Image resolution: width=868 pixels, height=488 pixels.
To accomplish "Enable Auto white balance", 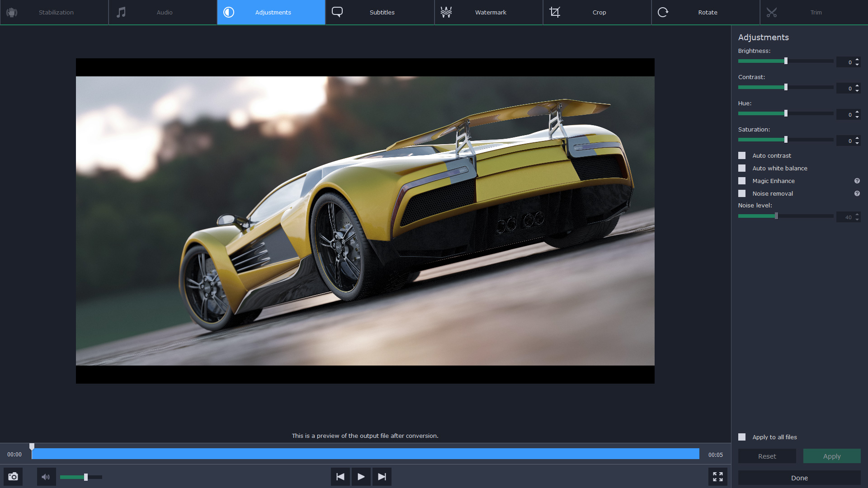I will point(742,168).
